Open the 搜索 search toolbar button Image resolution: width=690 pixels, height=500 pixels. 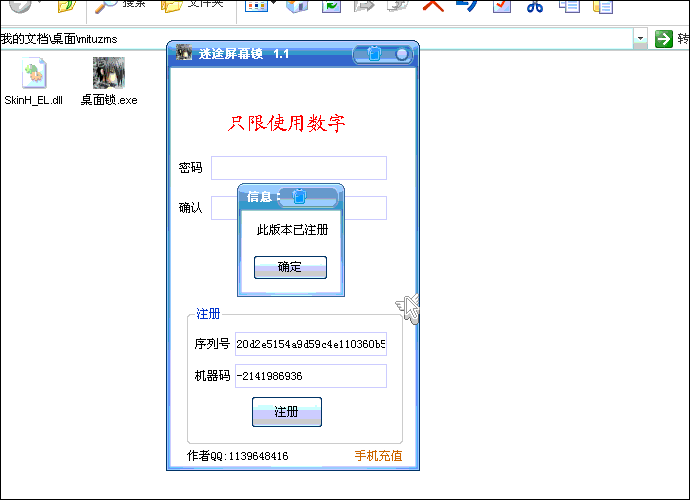tap(120, 5)
